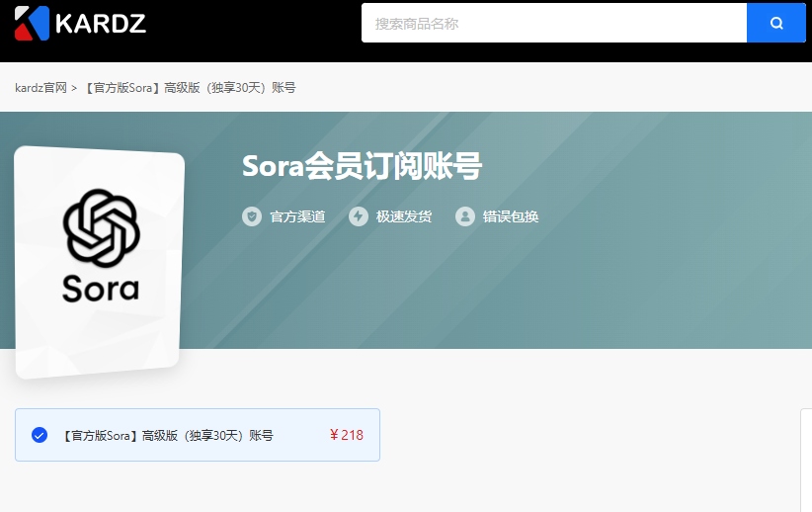Screen dimensions: 812x512
Task: Focus the 搜索商品名称 search field
Action: coord(554,23)
